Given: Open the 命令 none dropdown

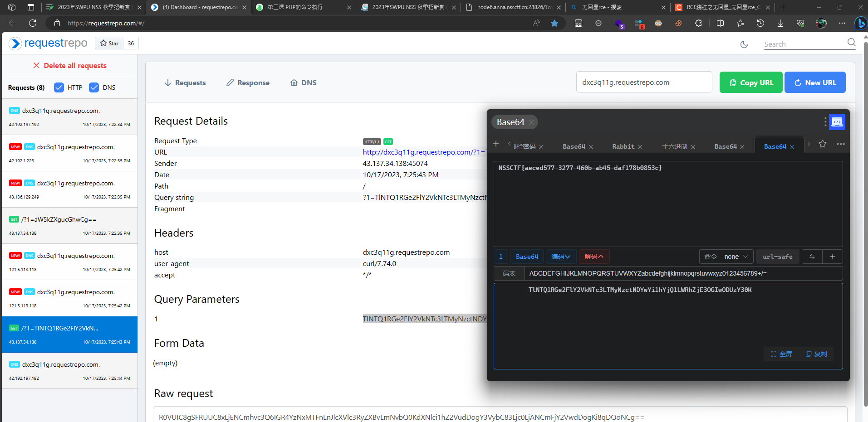Looking at the screenshot, I should (x=726, y=257).
